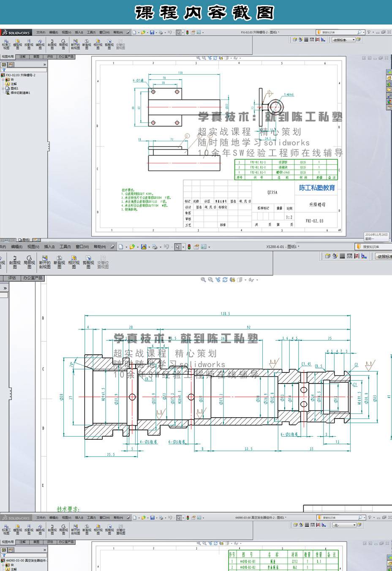
Task: Choose the 剖面视图 (Section View) tool in top window
Action: [52, 44]
